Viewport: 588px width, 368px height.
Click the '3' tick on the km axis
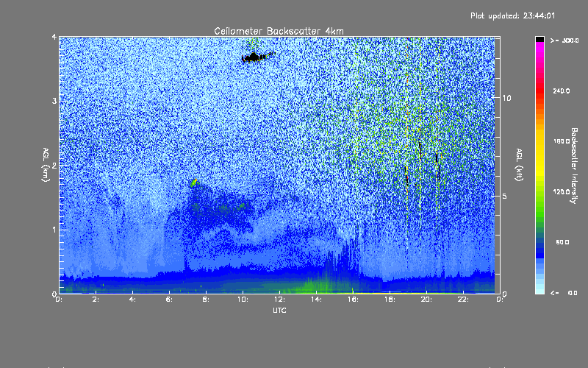point(54,101)
